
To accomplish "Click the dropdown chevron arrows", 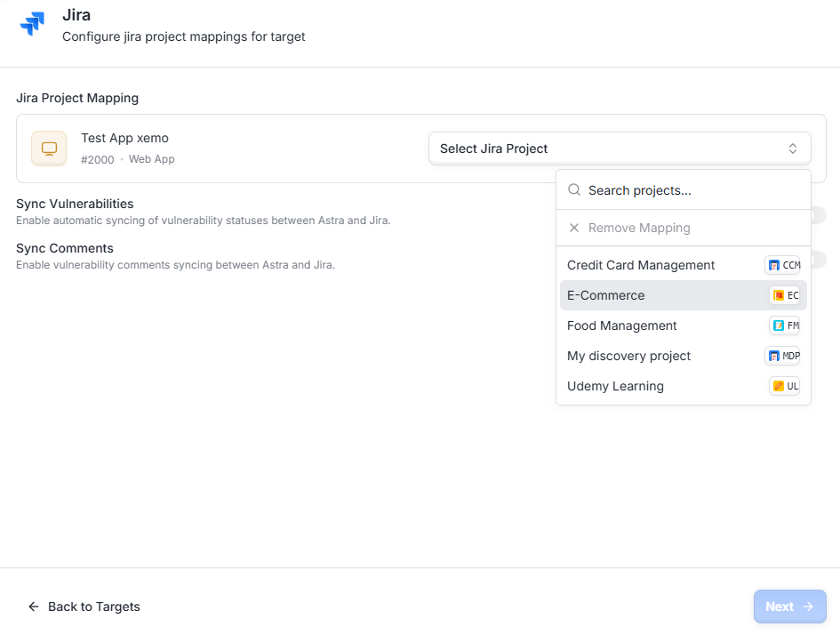I will coord(792,149).
